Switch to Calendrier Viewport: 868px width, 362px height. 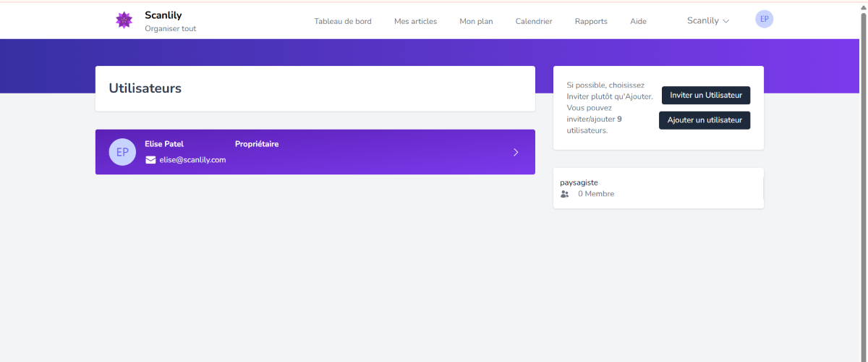534,22
